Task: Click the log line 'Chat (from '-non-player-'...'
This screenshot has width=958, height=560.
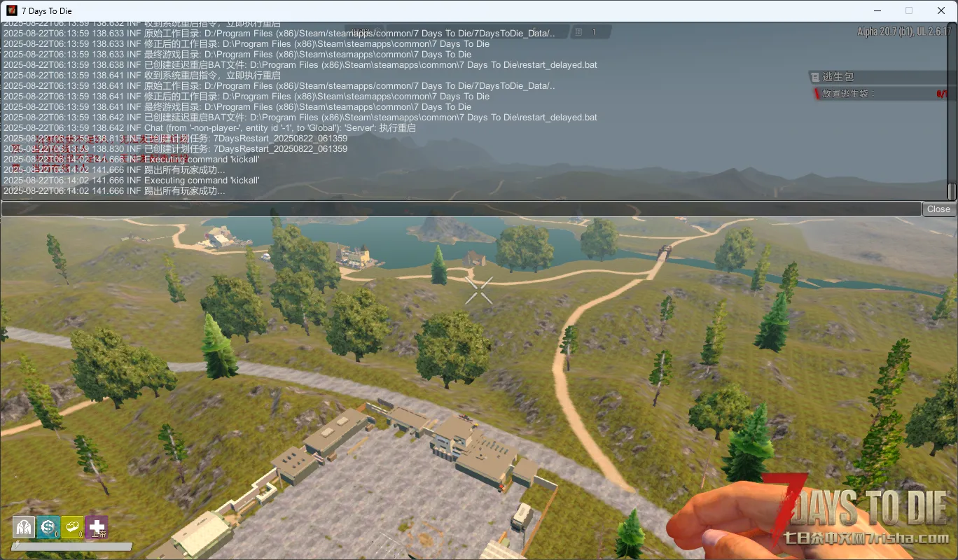Action: click(x=209, y=127)
